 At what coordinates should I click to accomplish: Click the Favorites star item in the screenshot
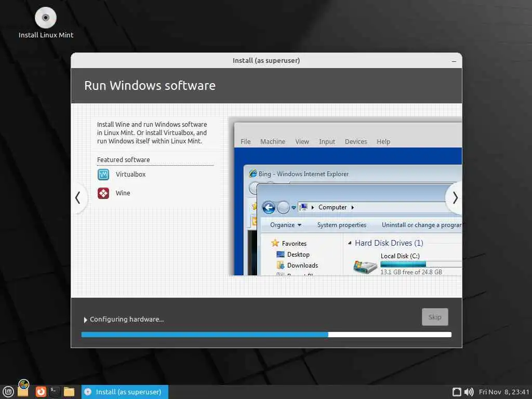click(x=289, y=243)
